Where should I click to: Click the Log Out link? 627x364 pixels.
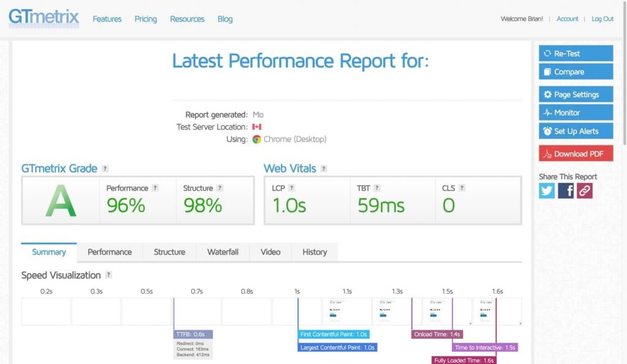point(603,19)
